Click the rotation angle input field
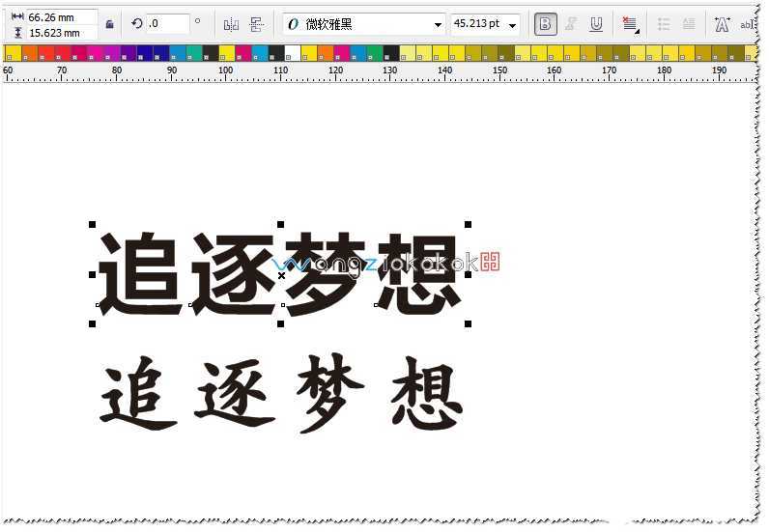 167,24
